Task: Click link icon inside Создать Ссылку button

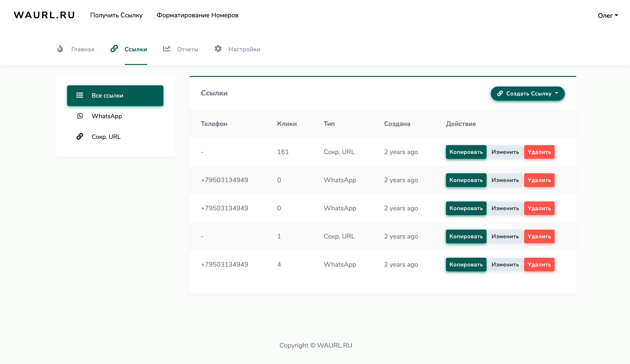Action: pyautogui.click(x=500, y=93)
